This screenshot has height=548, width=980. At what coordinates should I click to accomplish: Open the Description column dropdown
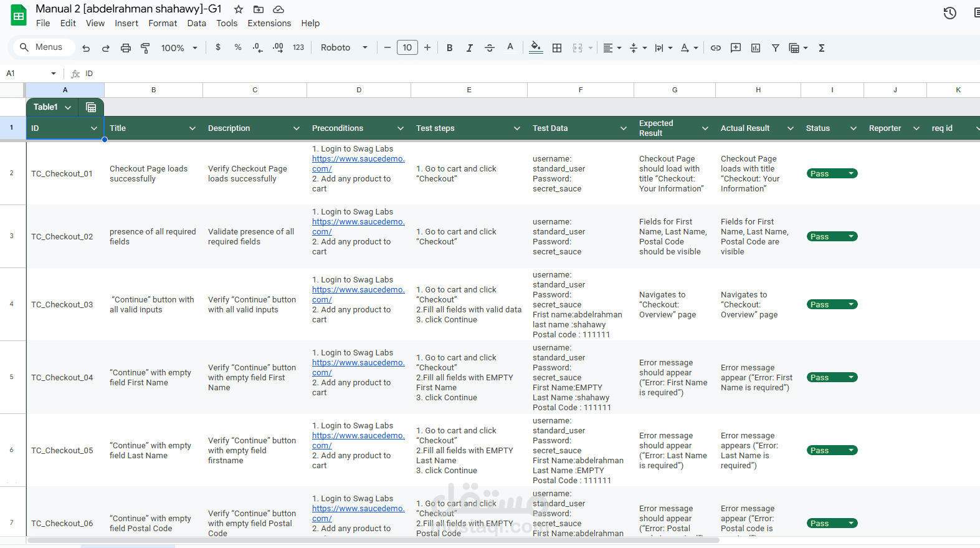tap(297, 128)
